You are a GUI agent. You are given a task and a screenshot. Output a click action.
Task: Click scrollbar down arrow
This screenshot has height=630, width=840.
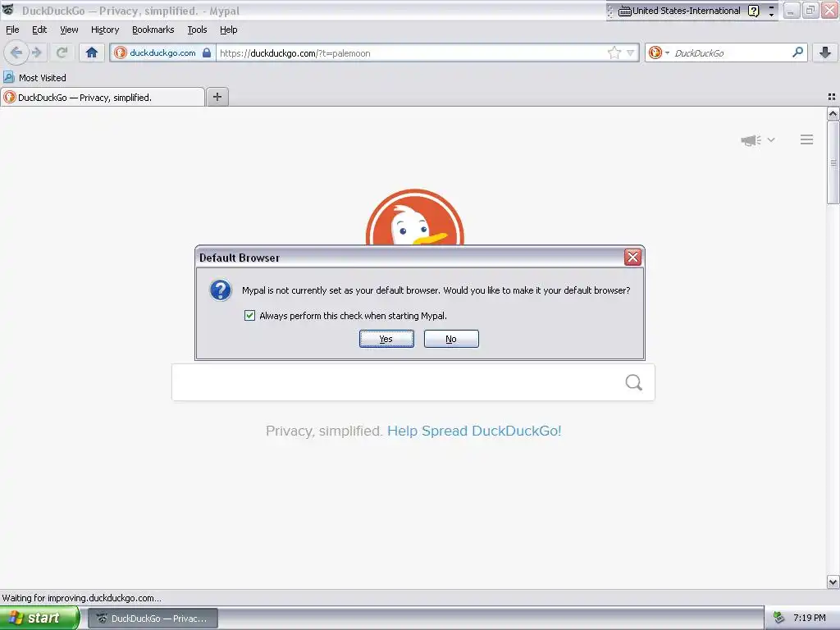pos(833,582)
